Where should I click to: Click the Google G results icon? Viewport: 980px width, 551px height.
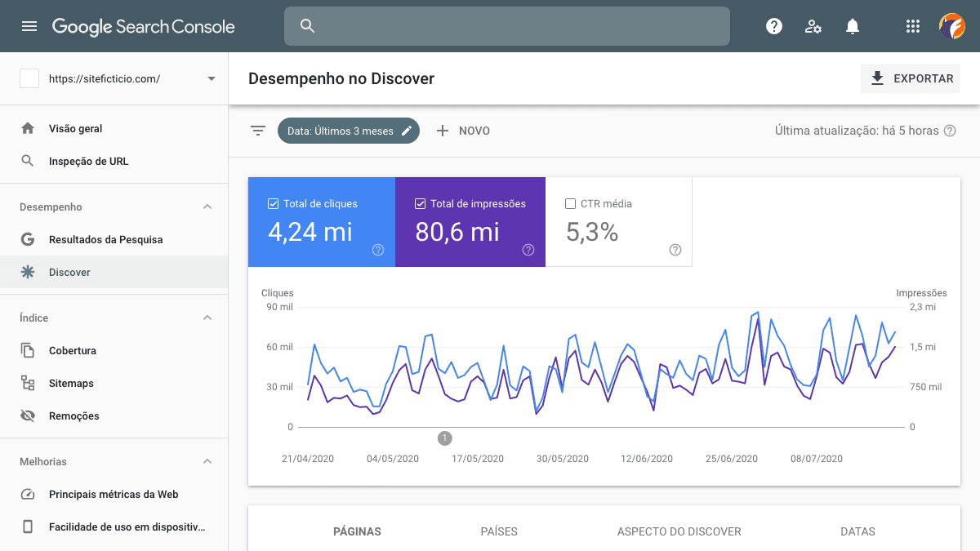click(28, 239)
